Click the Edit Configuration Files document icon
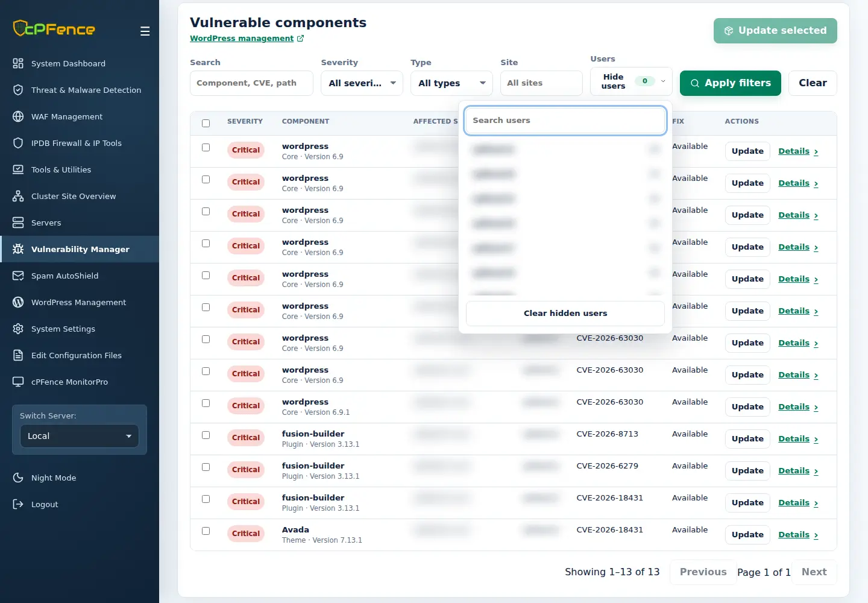The image size is (868, 603). pyautogui.click(x=18, y=355)
